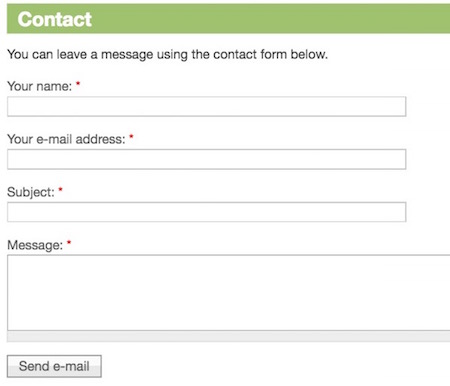
Task: Click inside the Message text area
Action: point(229,293)
